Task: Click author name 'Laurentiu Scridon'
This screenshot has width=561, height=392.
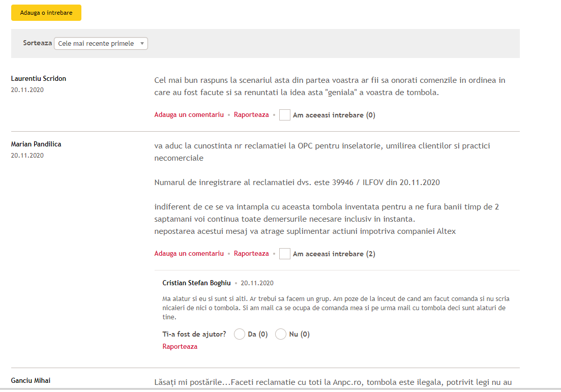Action: click(x=39, y=78)
